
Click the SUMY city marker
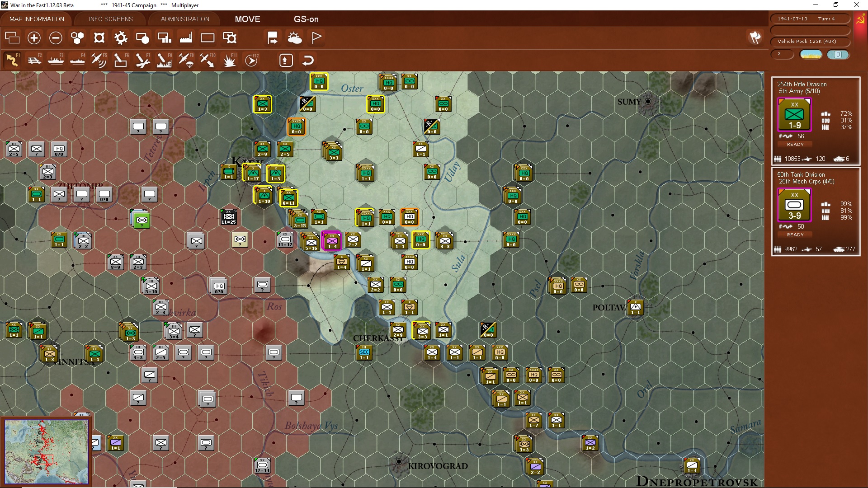coord(648,102)
